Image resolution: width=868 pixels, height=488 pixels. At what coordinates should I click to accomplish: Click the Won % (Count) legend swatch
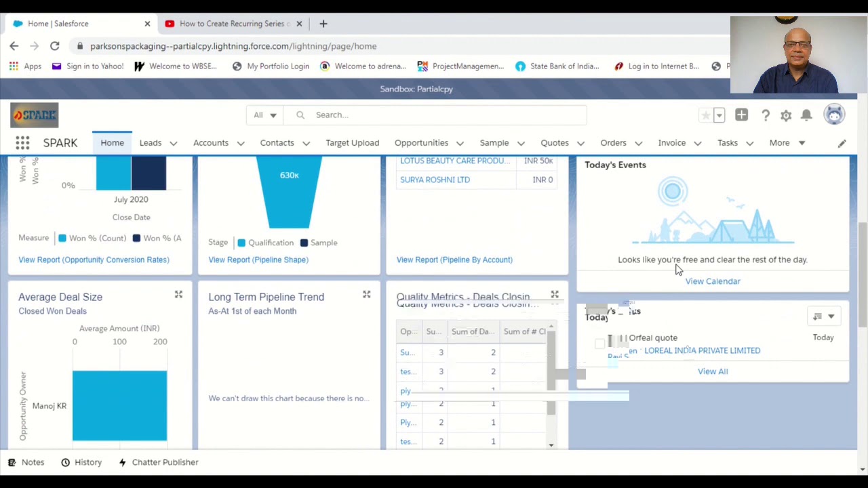click(62, 238)
